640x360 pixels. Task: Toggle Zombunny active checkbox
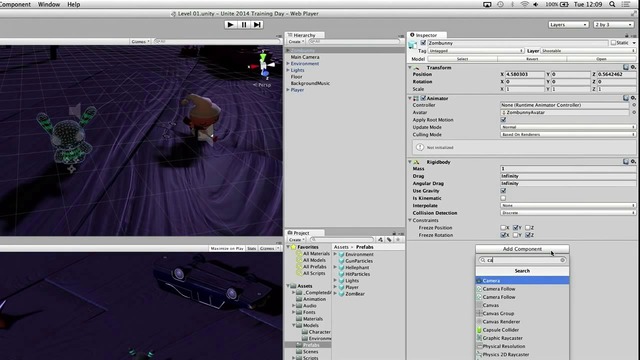click(423, 43)
